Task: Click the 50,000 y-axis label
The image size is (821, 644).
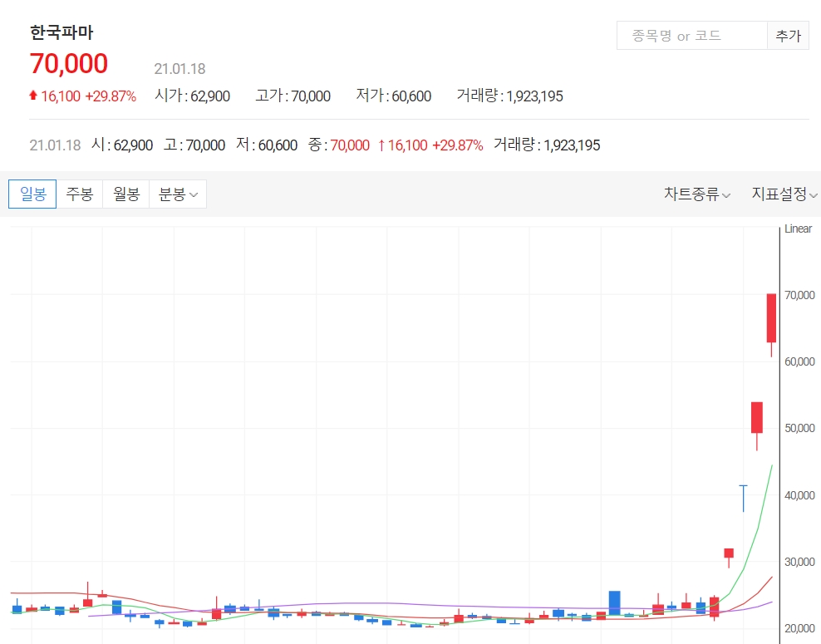Action: [x=799, y=428]
